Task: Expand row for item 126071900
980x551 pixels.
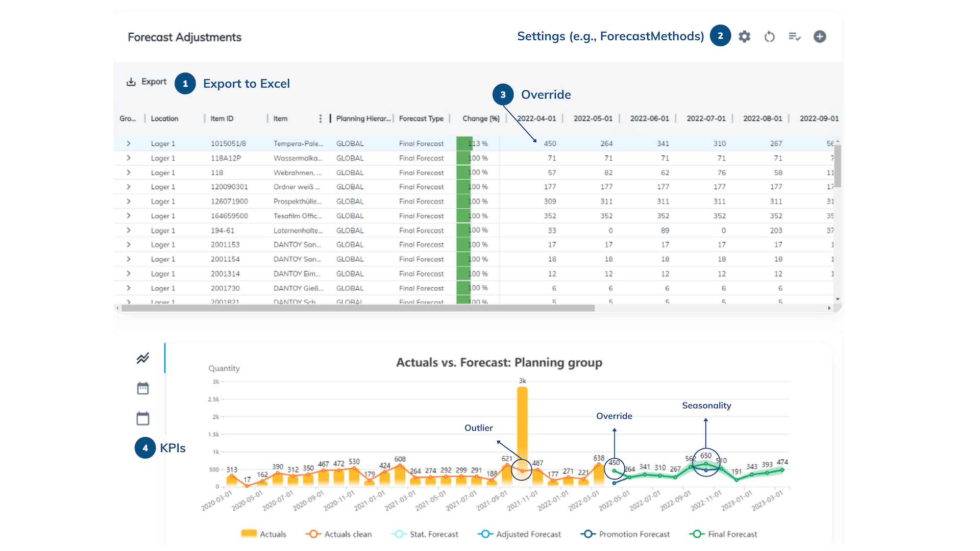Action: tap(129, 202)
